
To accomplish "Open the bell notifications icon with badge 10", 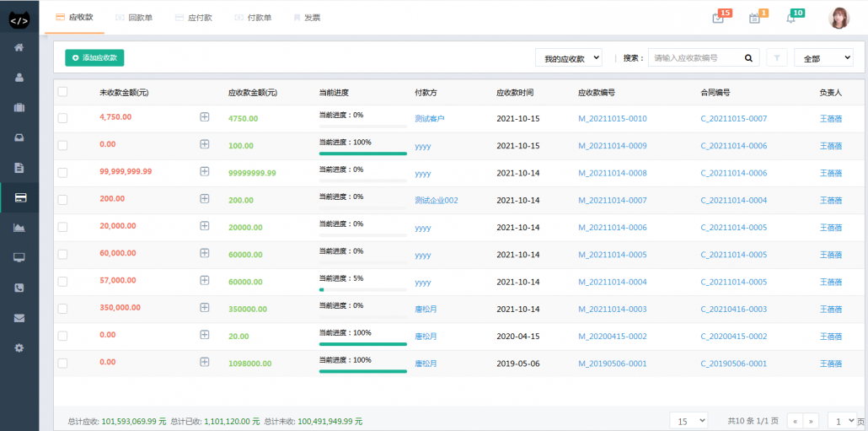I will point(790,18).
